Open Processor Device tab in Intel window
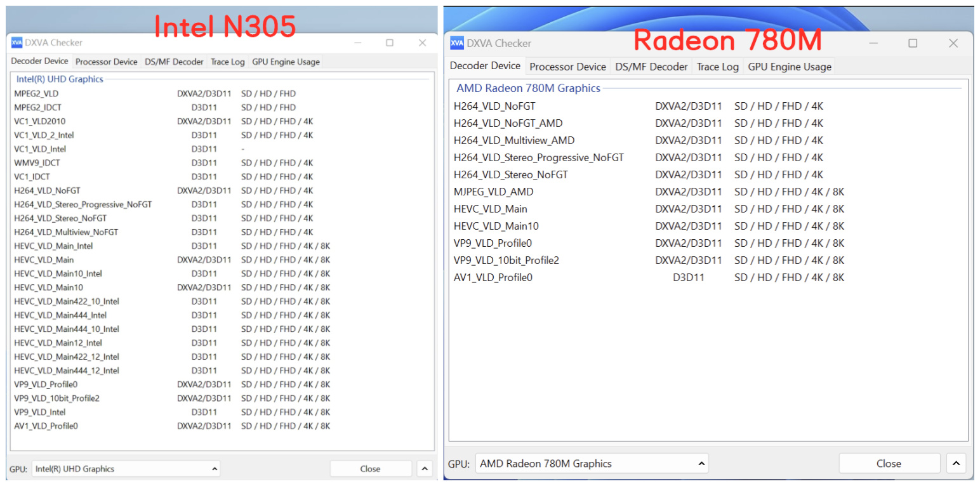The image size is (980, 486). (x=107, y=62)
